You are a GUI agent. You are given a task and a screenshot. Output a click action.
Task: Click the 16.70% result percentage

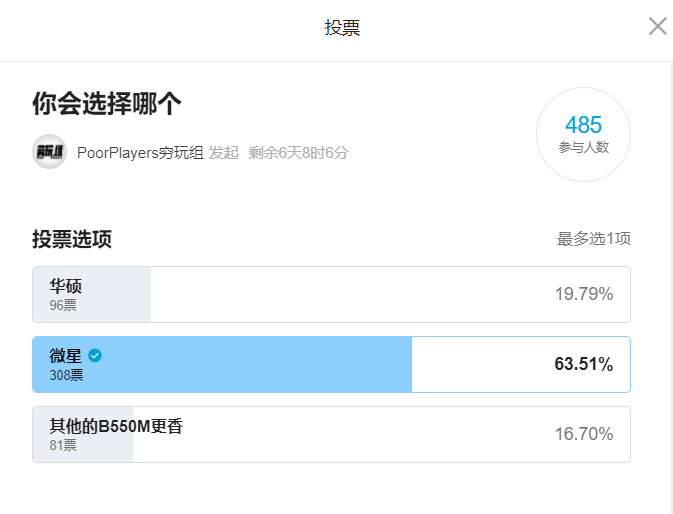click(583, 434)
